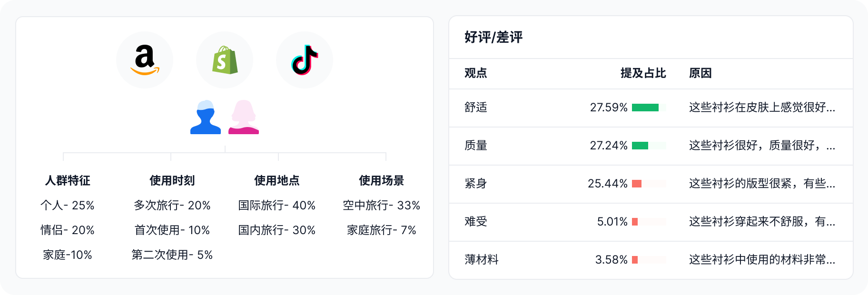
Task: Open the 舒适 review row
Action: (651, 108)
